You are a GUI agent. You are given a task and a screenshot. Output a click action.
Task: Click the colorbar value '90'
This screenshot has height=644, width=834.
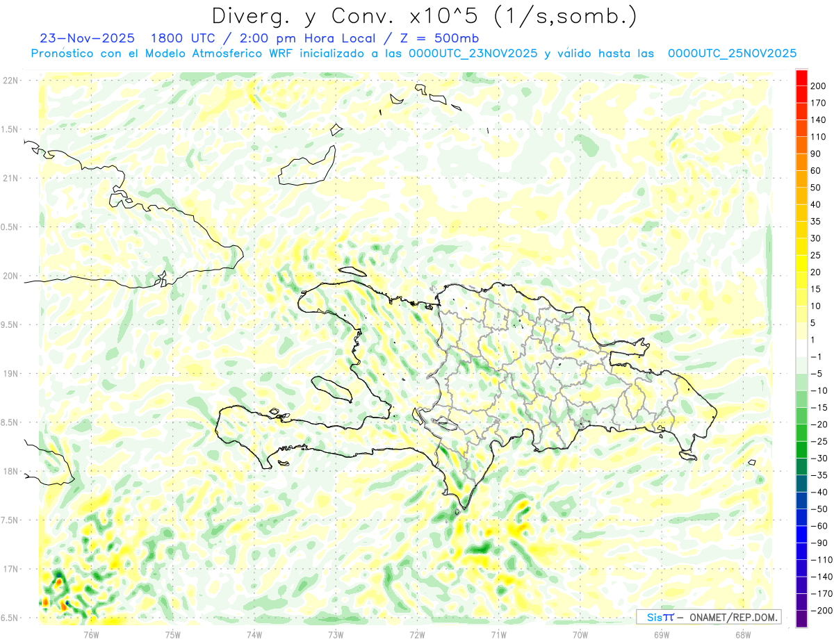[x=816, y=154]
